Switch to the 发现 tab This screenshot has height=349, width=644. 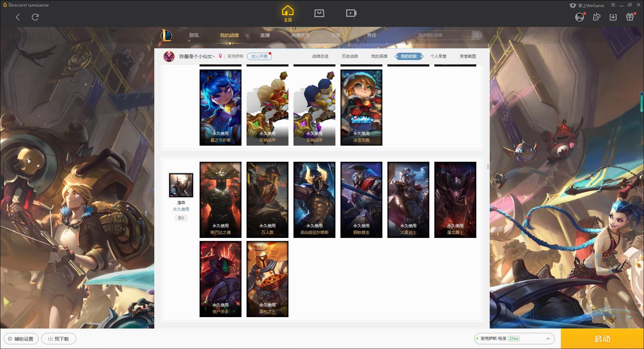pyautogui.click(x=336, y=35)
